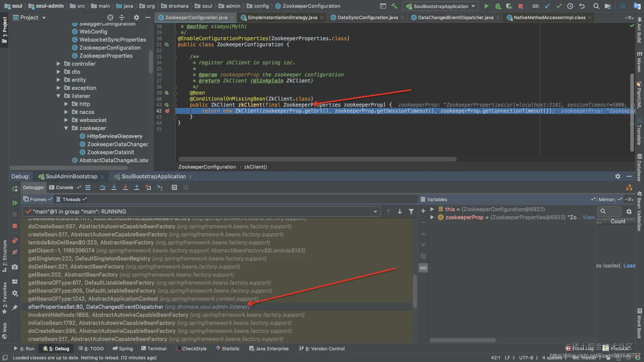Toggle breakpoint on line 42
Viewport: 644px width, 362px height.
tap(167, 111)
